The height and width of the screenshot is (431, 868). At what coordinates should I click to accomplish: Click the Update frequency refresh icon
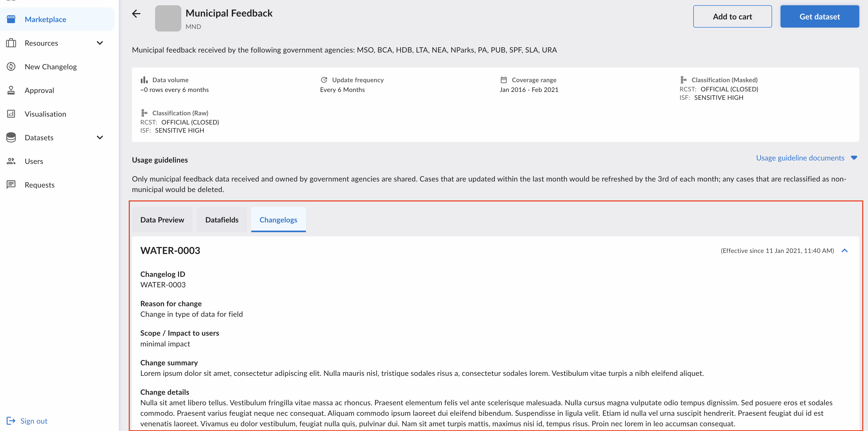(324, 80)
